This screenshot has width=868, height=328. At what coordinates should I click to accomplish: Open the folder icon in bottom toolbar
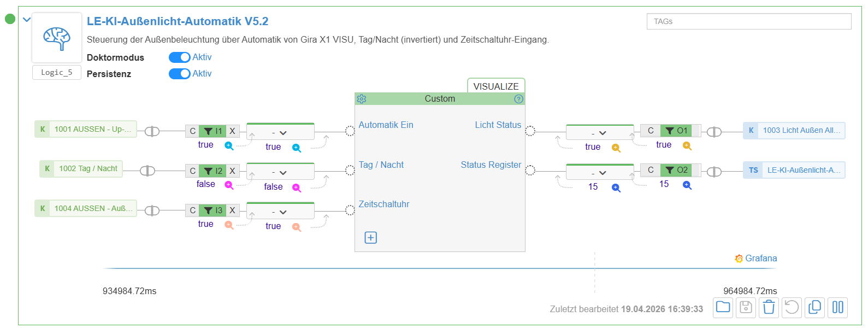click(723, 307)
